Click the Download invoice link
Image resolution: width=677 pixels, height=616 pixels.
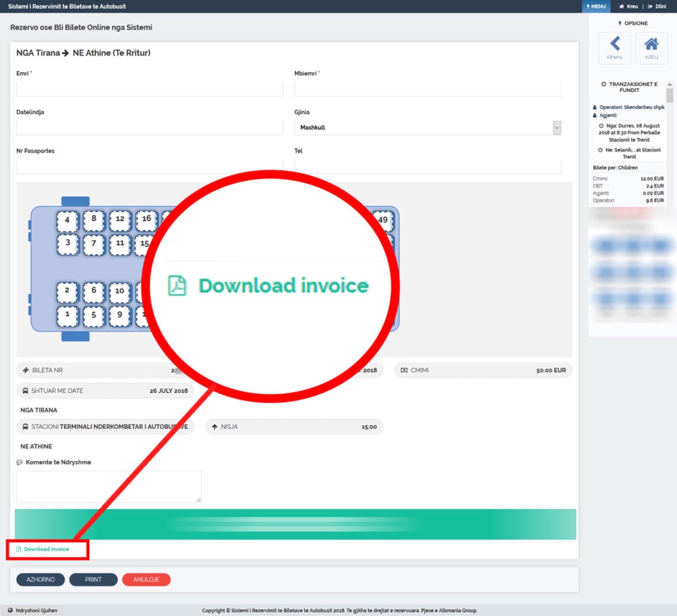coord(42,549)
